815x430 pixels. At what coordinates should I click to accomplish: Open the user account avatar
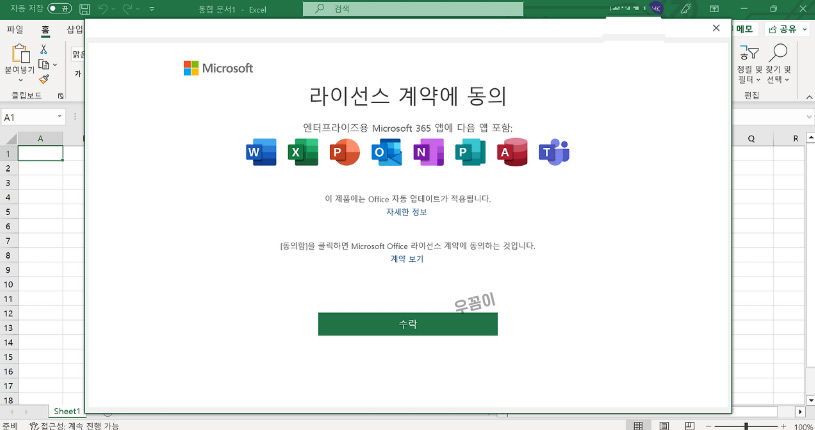click(x=656, y=8)
